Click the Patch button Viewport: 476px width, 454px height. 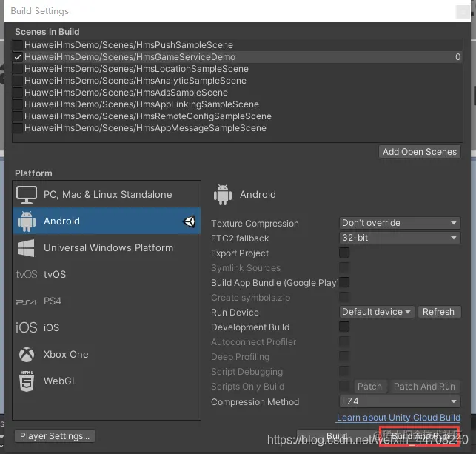pos(369,387)
